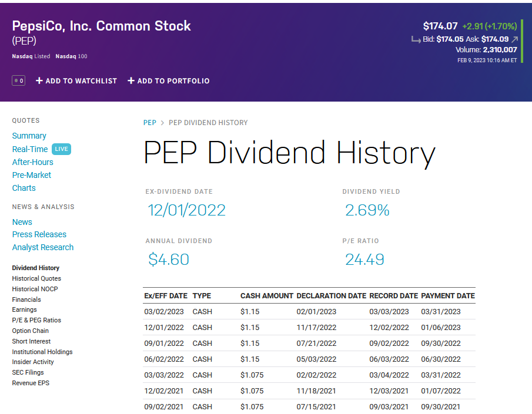
Task: Open Press Releases in sidebar
Action: [39, 234]
